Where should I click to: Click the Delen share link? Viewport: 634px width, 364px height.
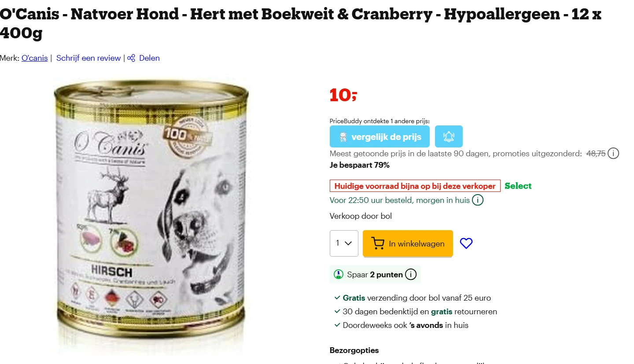click(149, 58)
